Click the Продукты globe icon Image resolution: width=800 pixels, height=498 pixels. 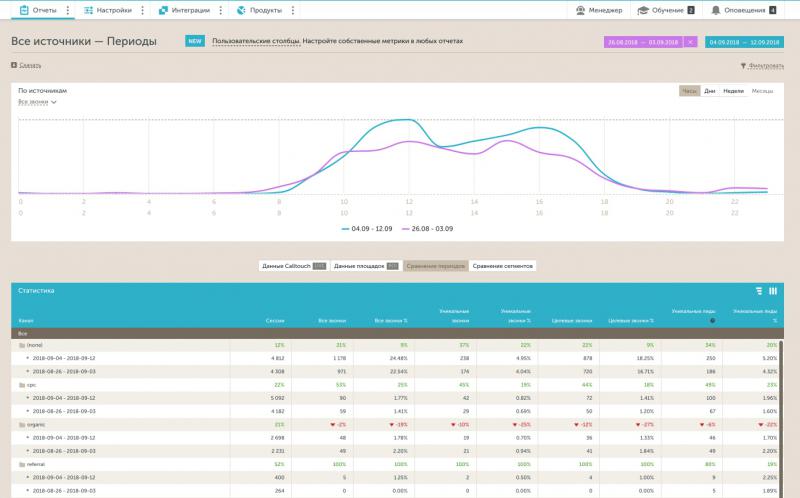[x=241, y=10]
